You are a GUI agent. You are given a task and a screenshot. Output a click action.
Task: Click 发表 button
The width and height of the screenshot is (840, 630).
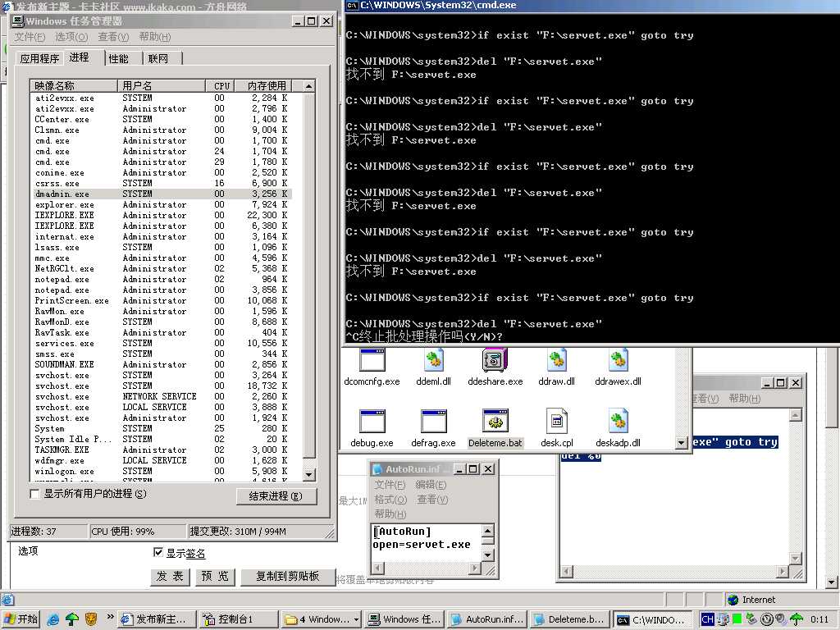[170, 577]
